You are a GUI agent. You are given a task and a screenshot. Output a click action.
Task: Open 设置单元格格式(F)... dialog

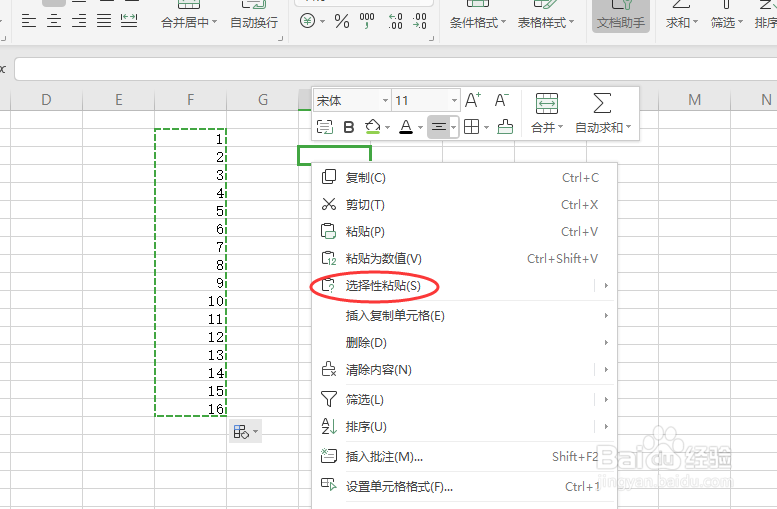[x=464, y=487]
